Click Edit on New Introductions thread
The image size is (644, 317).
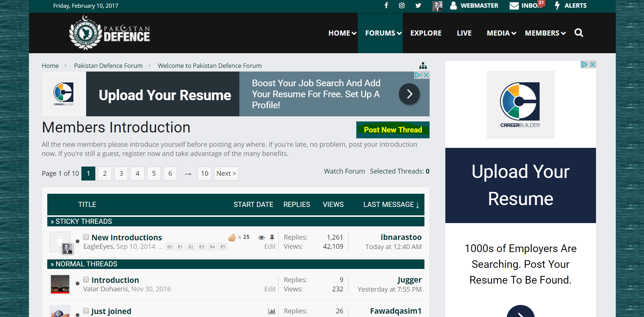270,247
